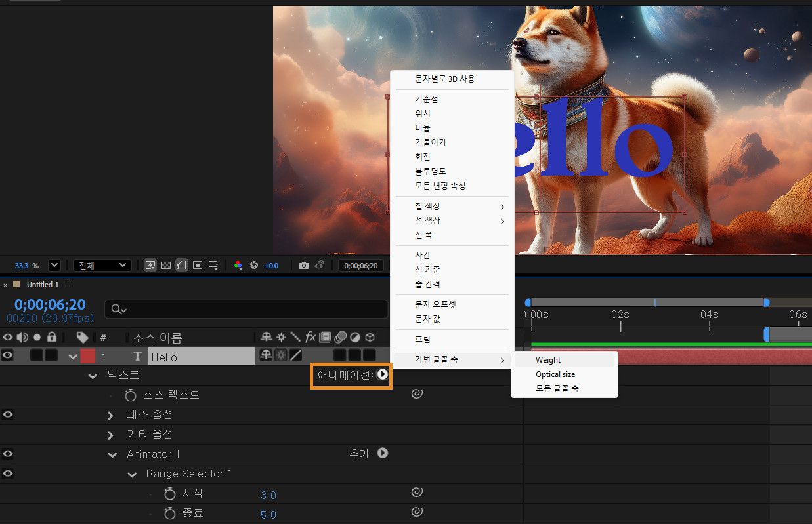
Task: Toggle fast previews icon in viewer toolbar
Action: [x=150, y=265]
